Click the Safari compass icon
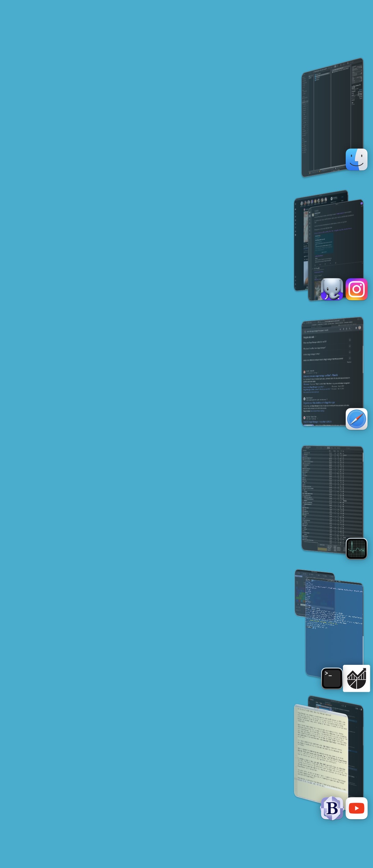 pos(356,419)
